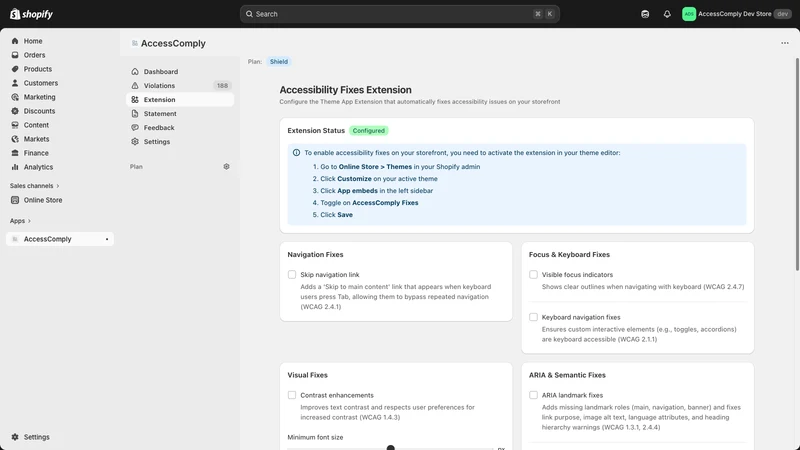The image size is (800, 450).
Task: Click the app nav Settings gear icon
Action: click(x=135, y=142)
